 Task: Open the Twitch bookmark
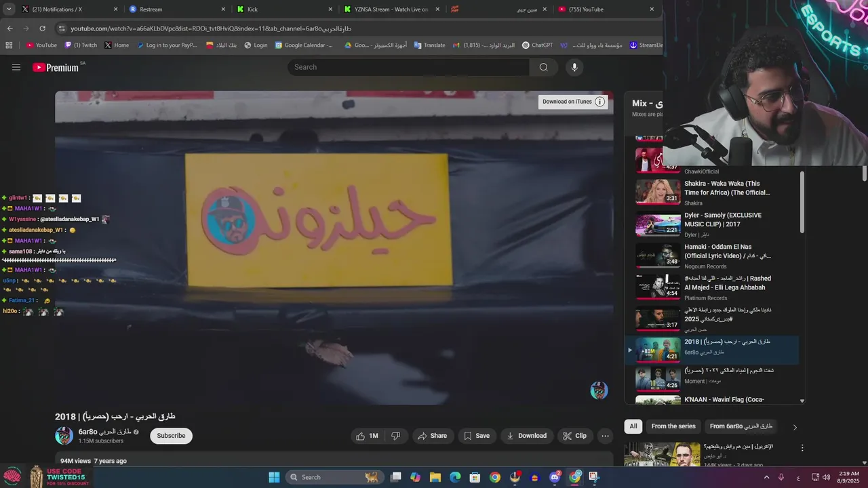tap(81, 45)
